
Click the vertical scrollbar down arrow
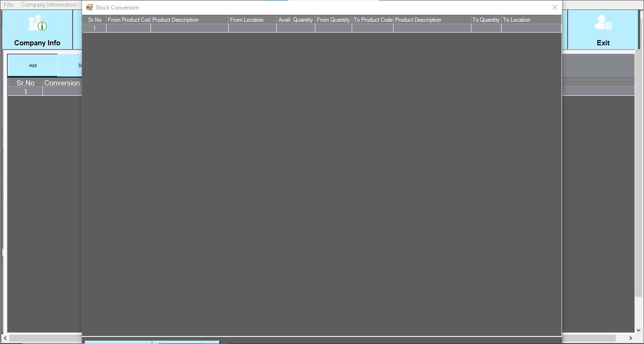click(639, 330)
